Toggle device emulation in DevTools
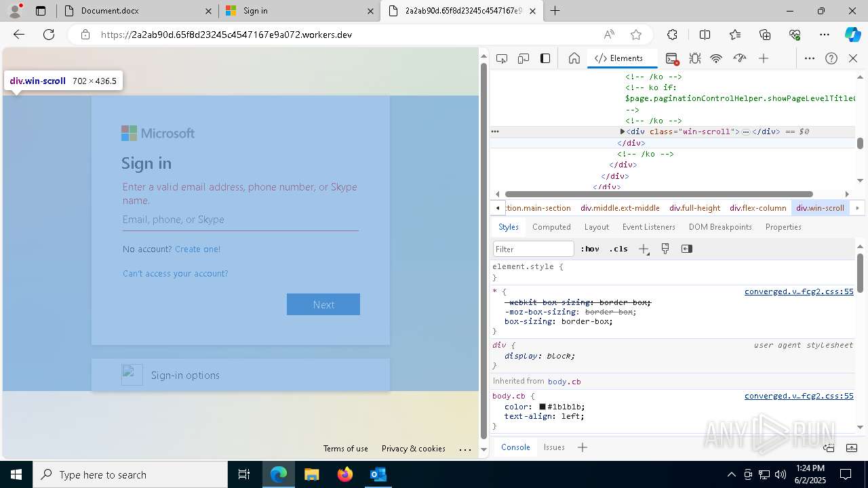 click(524, 58)
